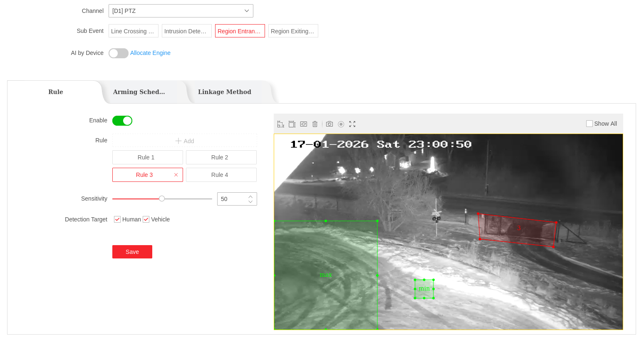Viewport: 644px width, 360px height.
Task: Select the maximum target size tool
Action: tap(292, 124)
